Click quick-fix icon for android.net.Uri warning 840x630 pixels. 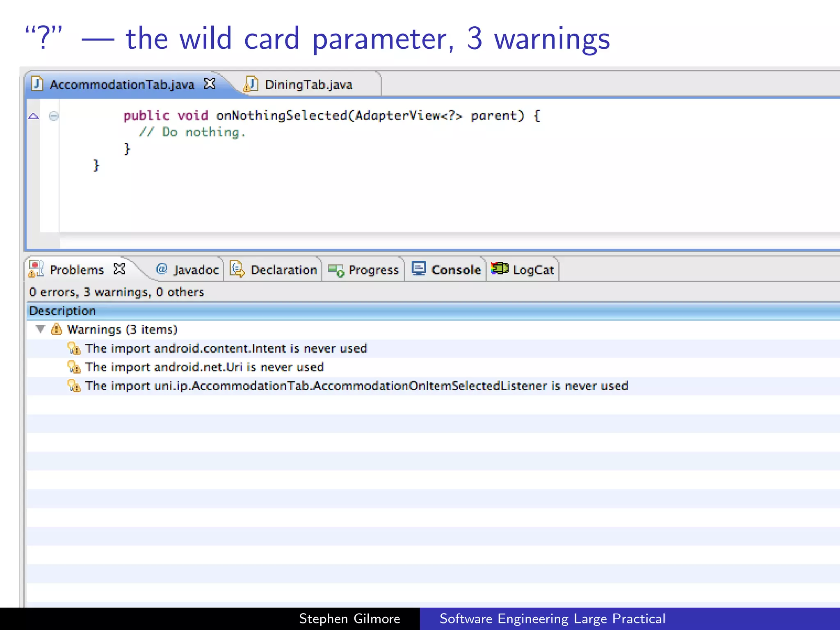point(74,367)
